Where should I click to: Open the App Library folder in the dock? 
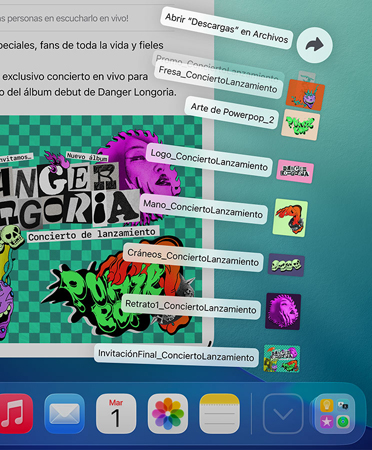pyautogui.click(x=335, y=414)
